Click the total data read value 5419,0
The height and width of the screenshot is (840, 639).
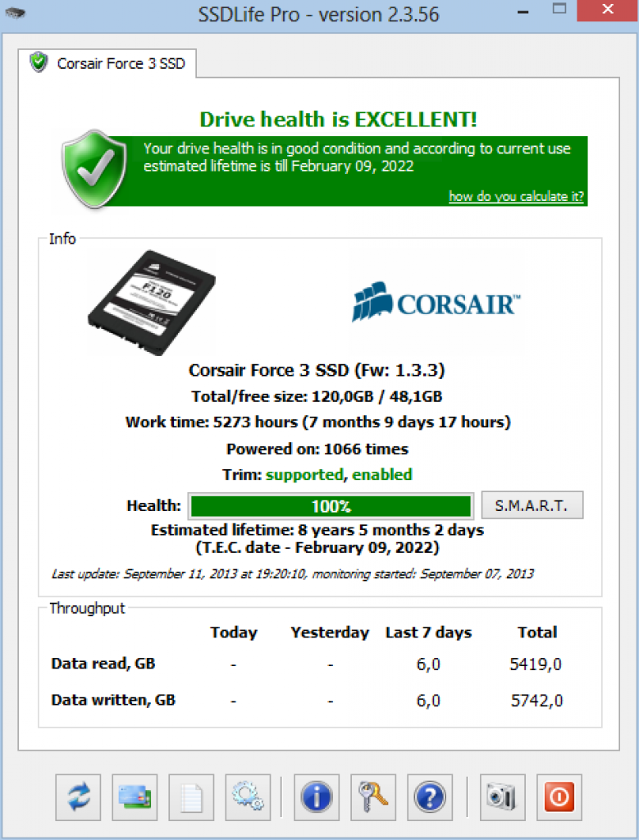pyautogui.click(x=536, y=664)
